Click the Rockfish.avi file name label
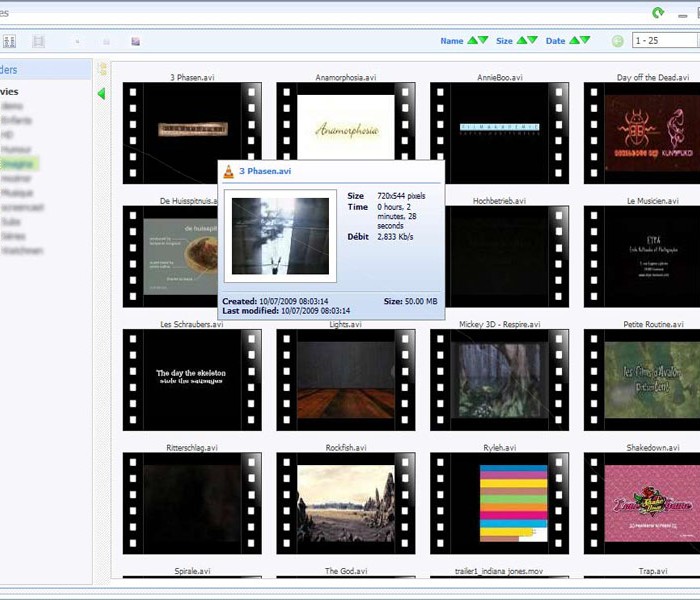 pos(346,448)
